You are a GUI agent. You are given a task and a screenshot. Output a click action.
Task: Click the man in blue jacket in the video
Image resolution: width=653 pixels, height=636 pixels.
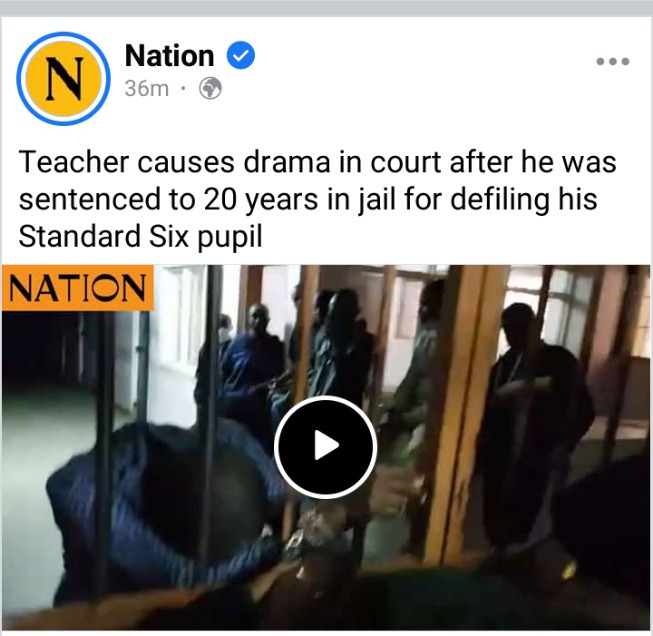tap(162, 500)
